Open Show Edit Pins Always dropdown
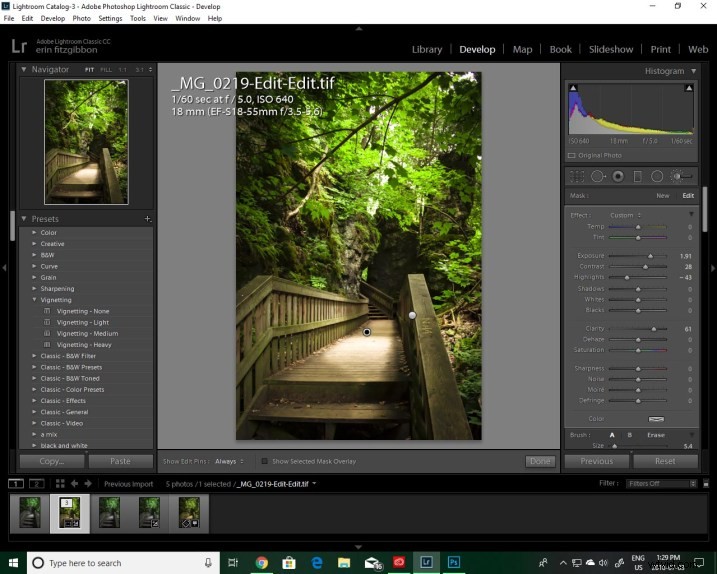 [229, 461]
